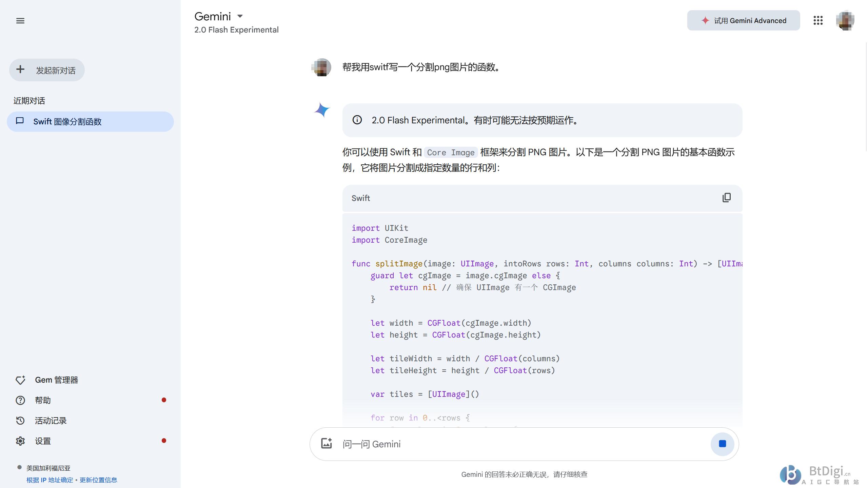868x488 pixels.
Task: Click the image upload icon
Action: (327, 444)
